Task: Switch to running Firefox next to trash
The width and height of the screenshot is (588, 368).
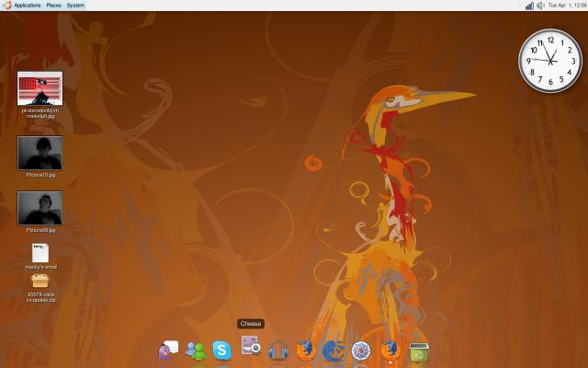Action: (390, 351)
